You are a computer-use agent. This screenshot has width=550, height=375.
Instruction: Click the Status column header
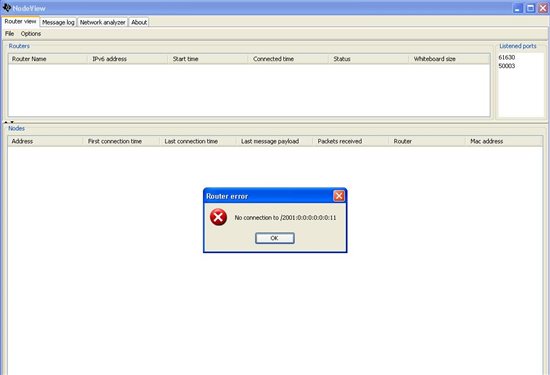coord(369,59)
